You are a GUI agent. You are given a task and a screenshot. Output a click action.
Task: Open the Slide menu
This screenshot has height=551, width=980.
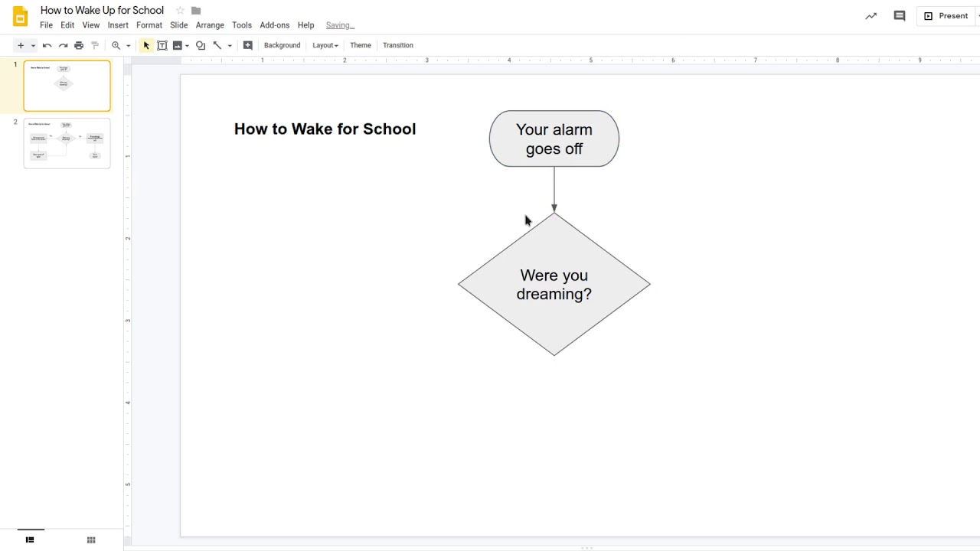point(179,25)
